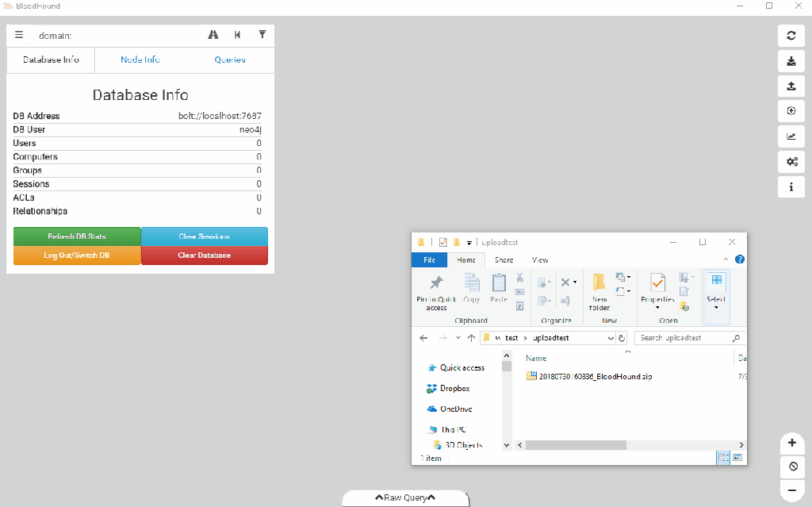Show the BloodHound About info
812x507 pixels.
(x=791, y=187)
